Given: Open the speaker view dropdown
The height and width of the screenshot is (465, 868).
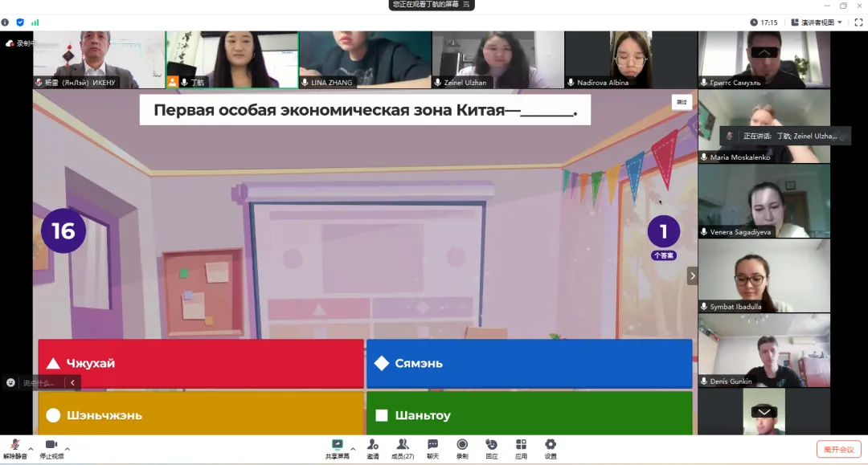Looking at the screenshot, I should (817, 22).
